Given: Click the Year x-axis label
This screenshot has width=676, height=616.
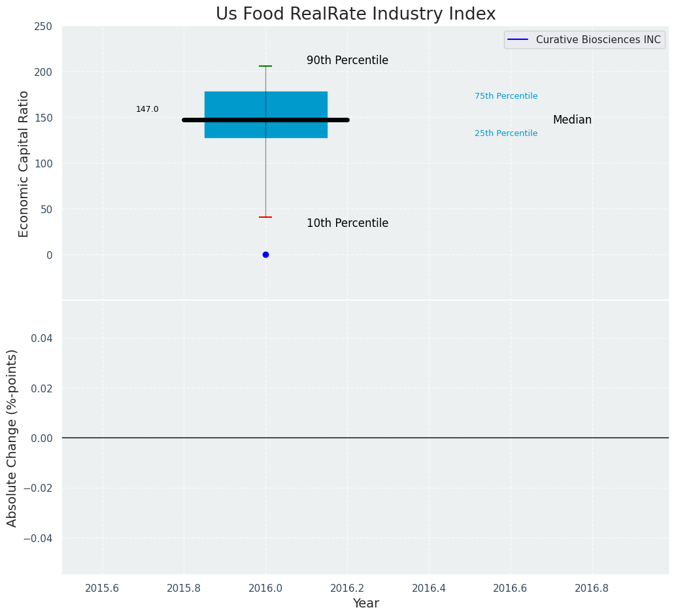Looking at the screenshot, I should click(365, 604).
